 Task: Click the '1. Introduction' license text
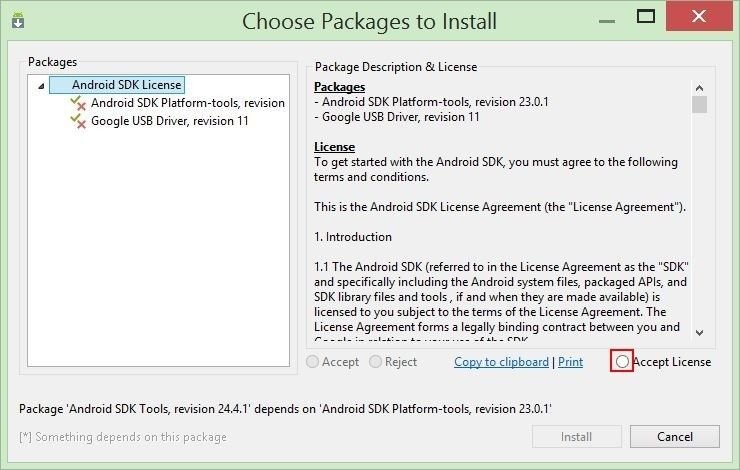click(353, 237)
